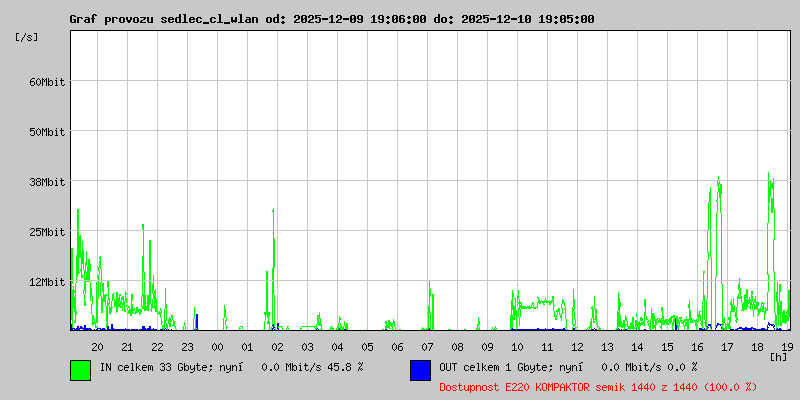Click the '15' hour label on x-axis
The height and width of the screenshot is (400, 800).
click(667, 347)
